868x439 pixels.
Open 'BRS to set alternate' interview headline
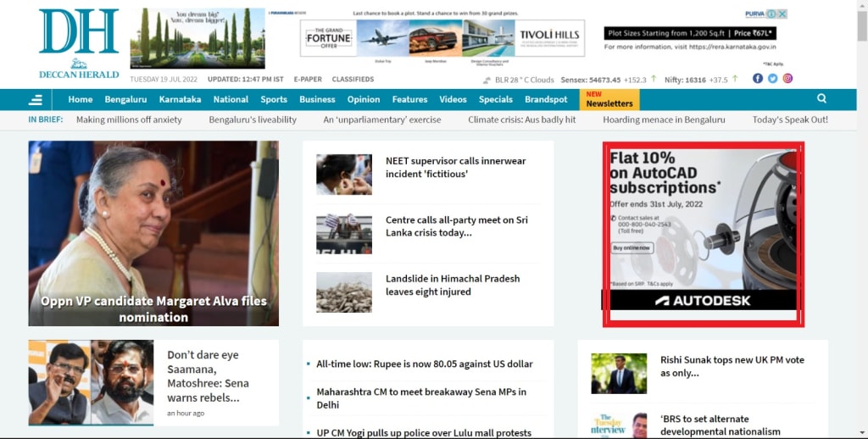[721, 425]
